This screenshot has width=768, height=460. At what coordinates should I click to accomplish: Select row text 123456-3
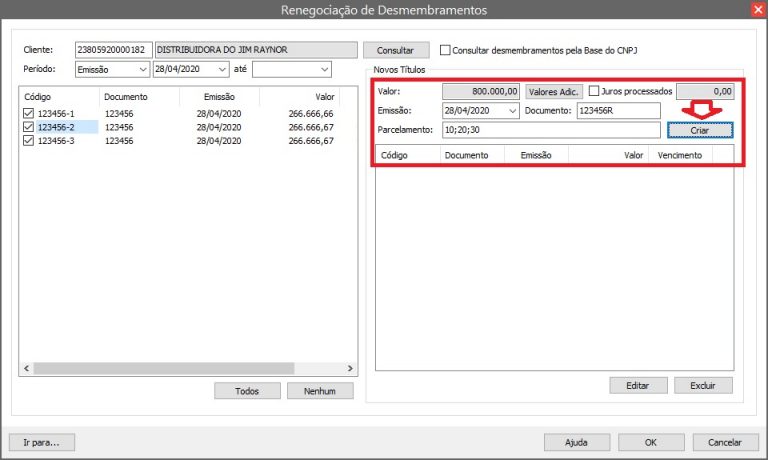point(56,141)
